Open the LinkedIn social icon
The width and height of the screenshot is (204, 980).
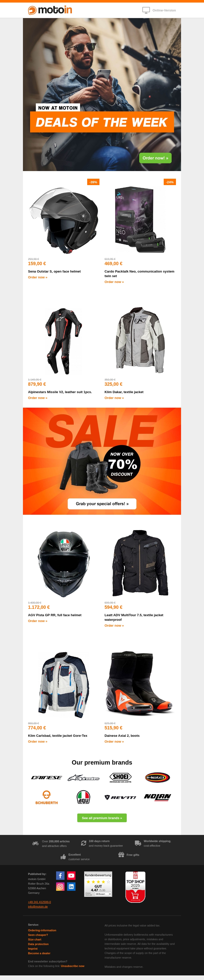pyautogui.click(x=71, y=886)
